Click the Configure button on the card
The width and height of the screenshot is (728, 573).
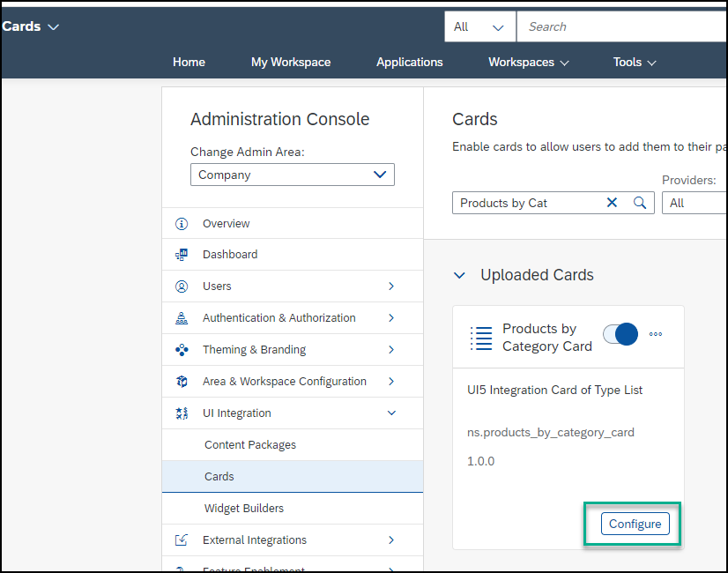635,524
